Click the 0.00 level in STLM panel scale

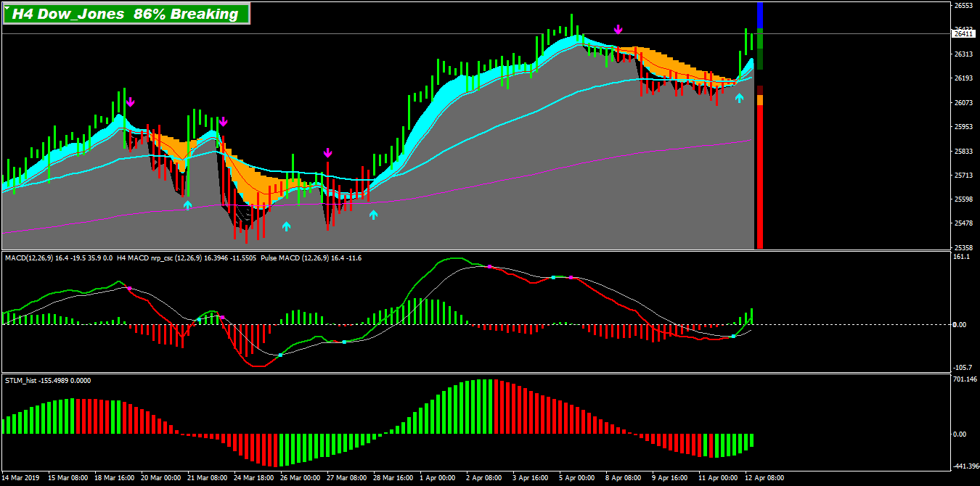pyautogui.click(x=960, y=434)
